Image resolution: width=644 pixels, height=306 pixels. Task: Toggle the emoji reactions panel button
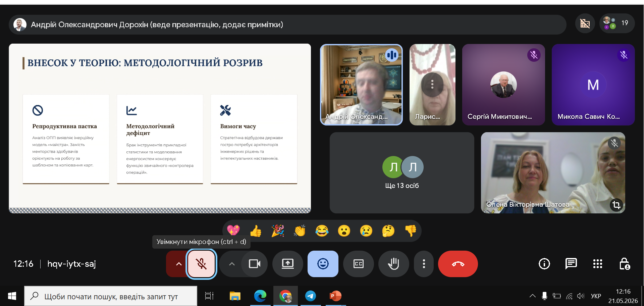[x=323, y=264]
